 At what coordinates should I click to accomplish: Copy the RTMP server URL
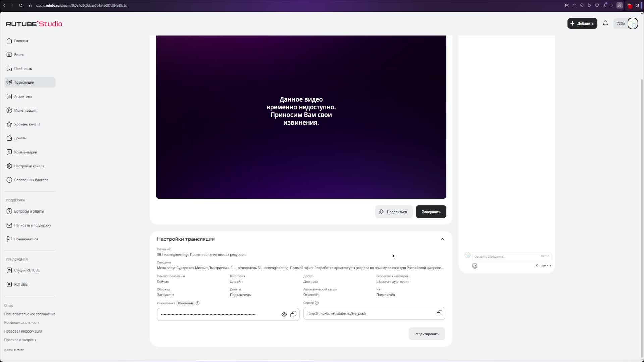point(439,313)
